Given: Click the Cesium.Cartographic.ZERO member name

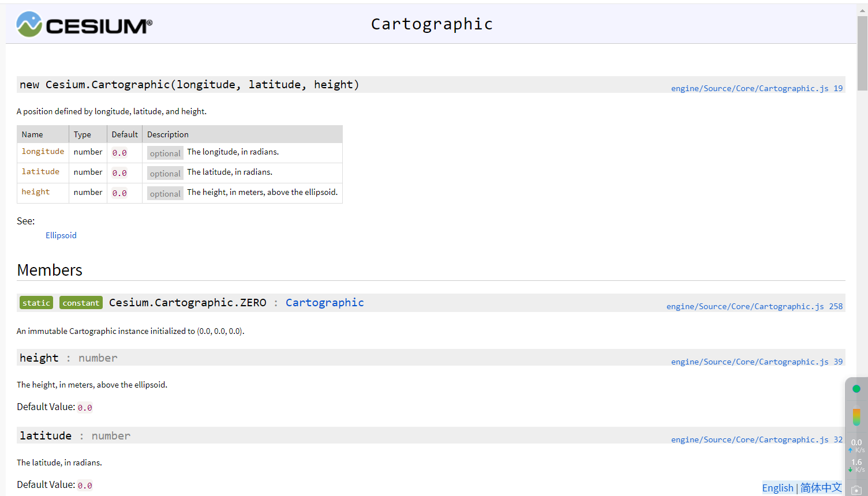Looking at the screenshot, I should pos(188,303).
